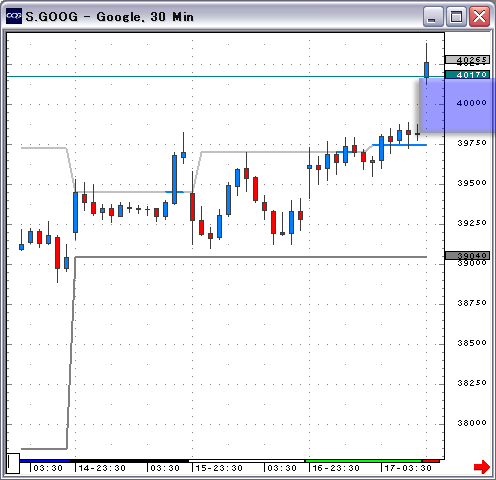496x480 pixels.
Task: Minimize the S.GOOG chart window
Action: click(x=433, y=16)
